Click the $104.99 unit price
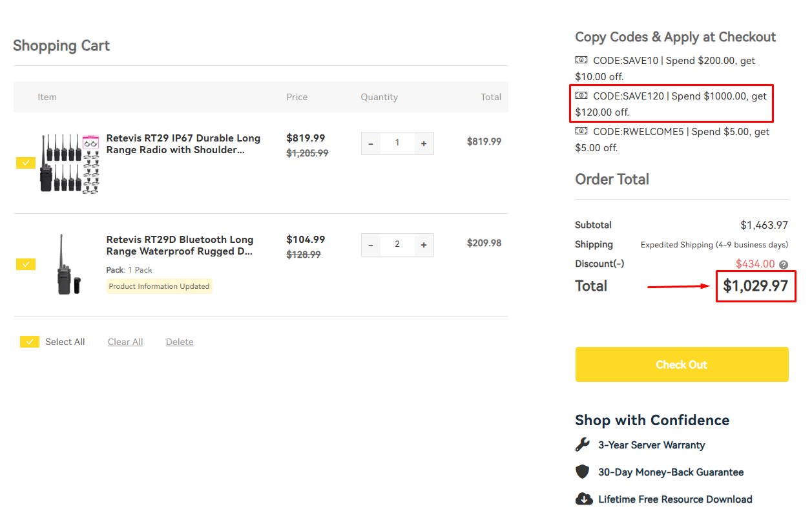 pyautogui.click(x=306, y=240)
